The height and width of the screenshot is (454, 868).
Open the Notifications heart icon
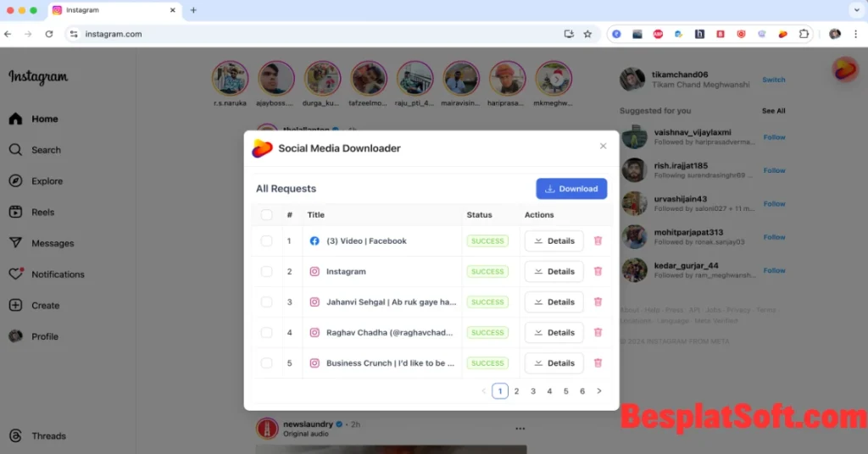click(16, 274)
